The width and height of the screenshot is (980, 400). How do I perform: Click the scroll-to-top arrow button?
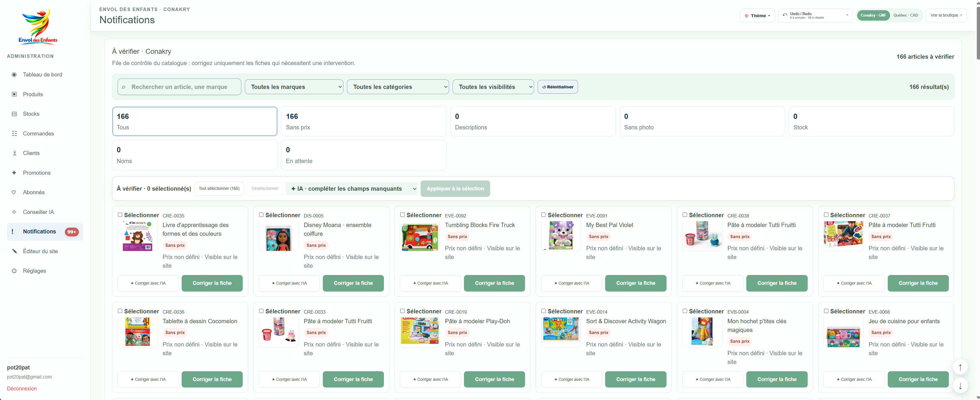point(960,367)
